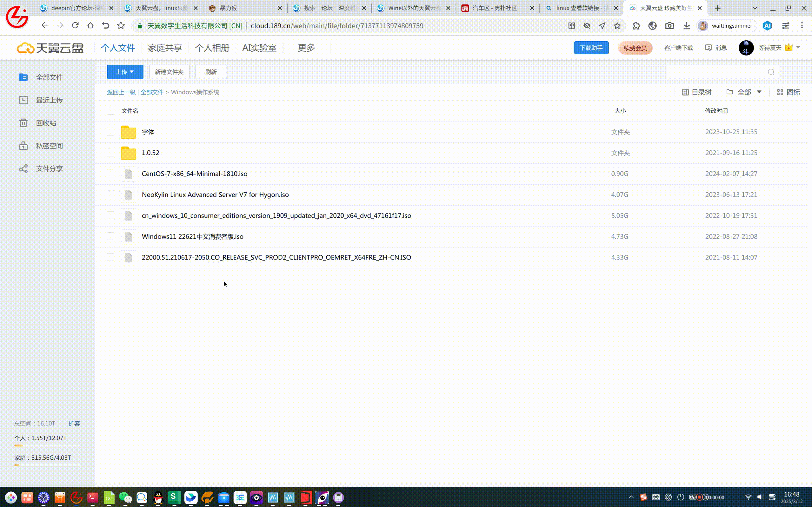Open the 回收站 recycle bin
This screenshot has height=507, width=812.
tap(37, 123)
